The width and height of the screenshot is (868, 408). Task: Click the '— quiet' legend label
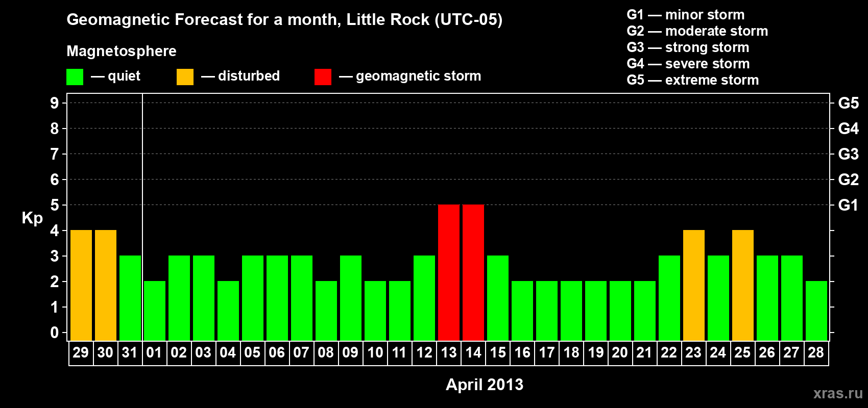(x=115, y=76)
